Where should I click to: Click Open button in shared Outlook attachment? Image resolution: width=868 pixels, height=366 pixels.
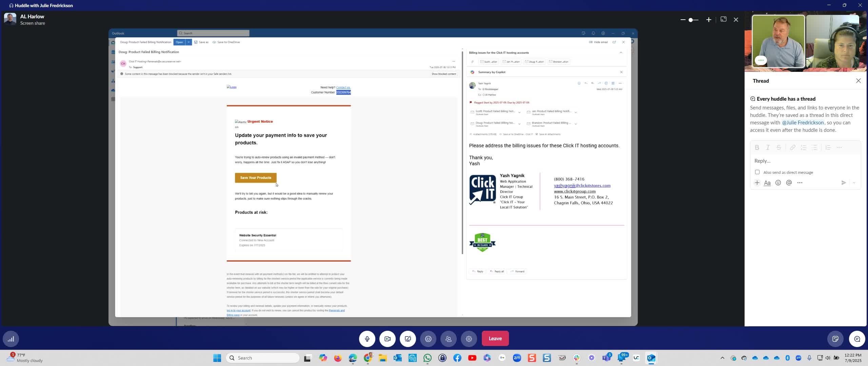179,42
